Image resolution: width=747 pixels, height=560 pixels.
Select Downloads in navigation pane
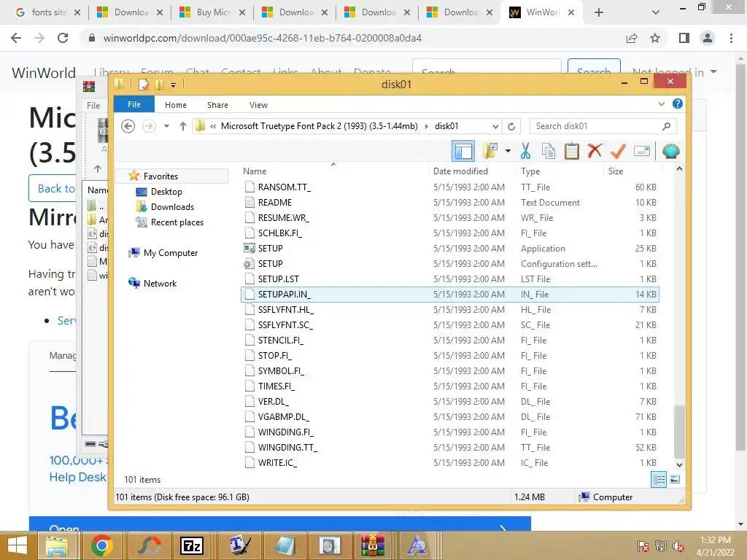(x=172, y=206)
